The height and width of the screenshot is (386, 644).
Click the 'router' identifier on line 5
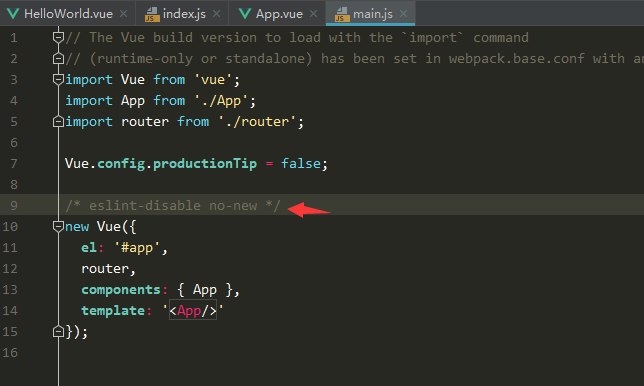point(145,122)
